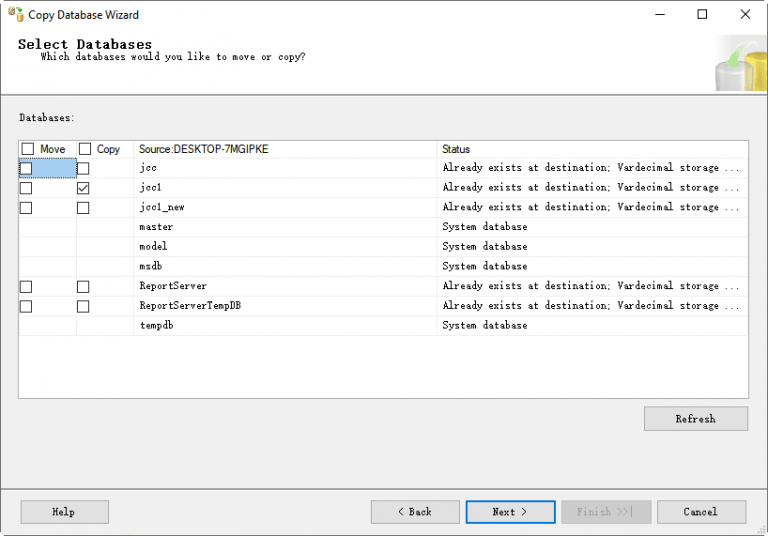The height and width of the screenshot is (536, 768).
Task: Click the Move column header label
Action: click(x=53, y=149)
